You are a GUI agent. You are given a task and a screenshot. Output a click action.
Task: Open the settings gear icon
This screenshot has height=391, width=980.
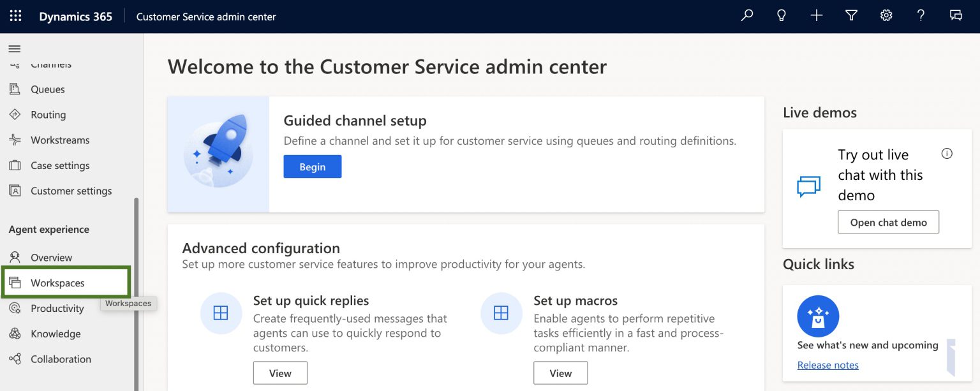click(886, 16)
